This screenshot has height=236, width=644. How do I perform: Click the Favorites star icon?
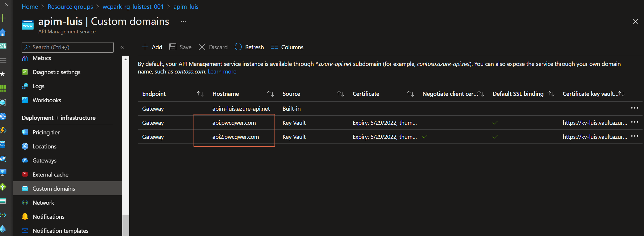[3, 74]
